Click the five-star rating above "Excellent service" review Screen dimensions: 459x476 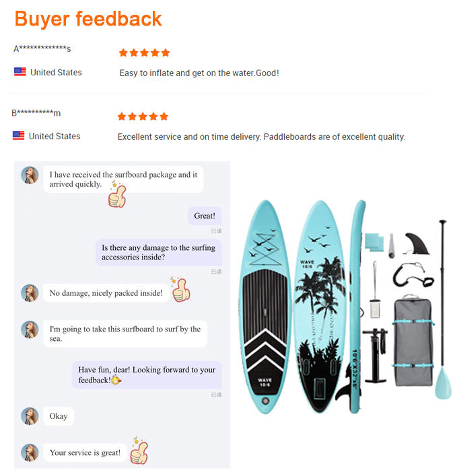(143, 116)
